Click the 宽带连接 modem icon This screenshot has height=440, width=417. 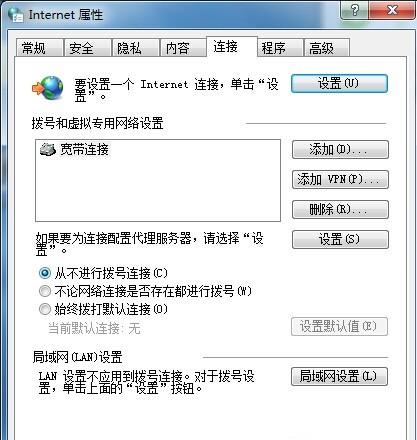point(48,150)
